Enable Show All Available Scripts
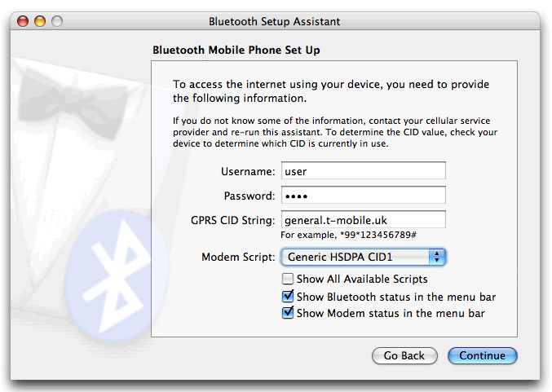This screenshot has height=392, width=552. coord(287,280)
